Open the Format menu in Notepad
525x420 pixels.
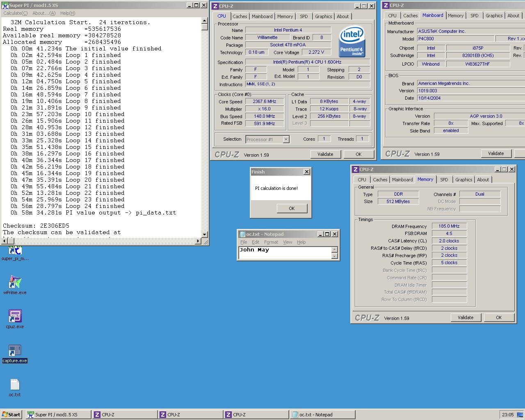point(271,242)
